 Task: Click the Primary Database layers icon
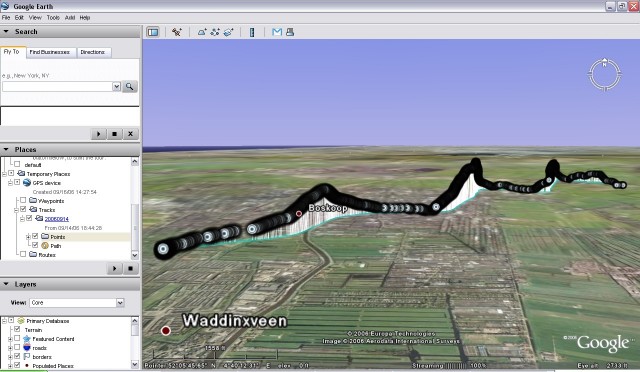(21, 321)
